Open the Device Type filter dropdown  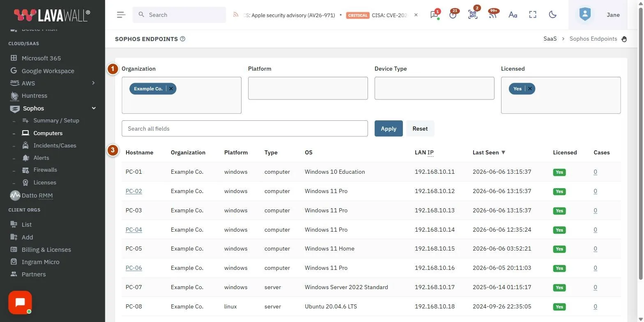(434, 88)
